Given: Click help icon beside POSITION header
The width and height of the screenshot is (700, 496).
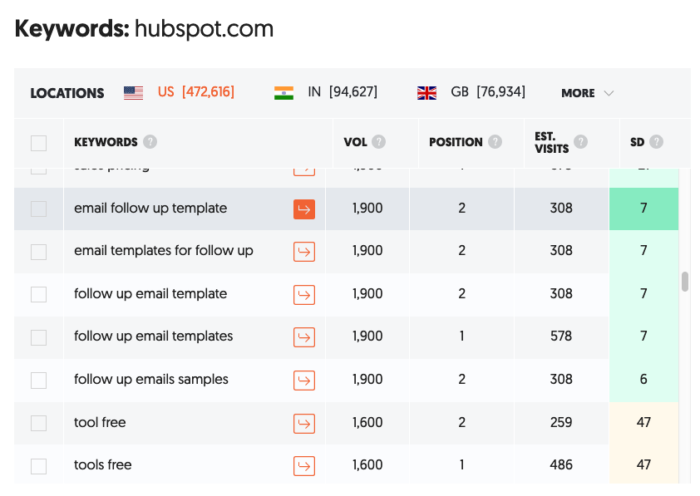Looking at the screenshot, I should (495, 142).
